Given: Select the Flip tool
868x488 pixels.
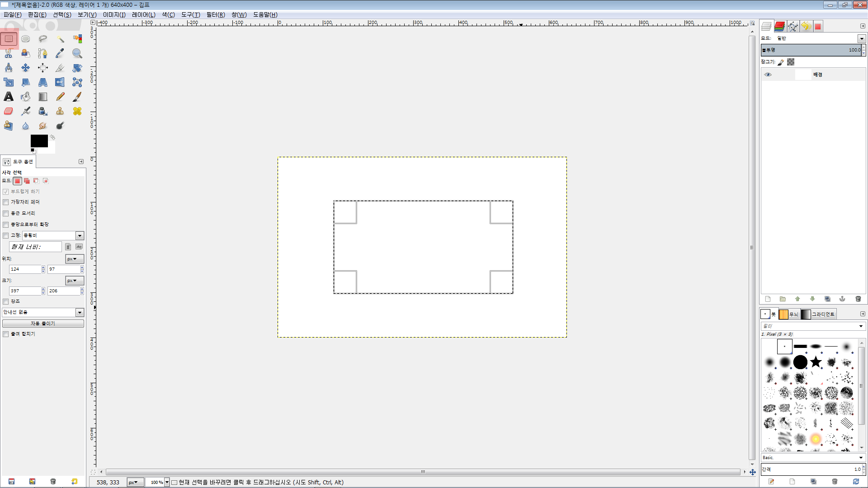Looking at the screenshot, I should pos(60,82).
